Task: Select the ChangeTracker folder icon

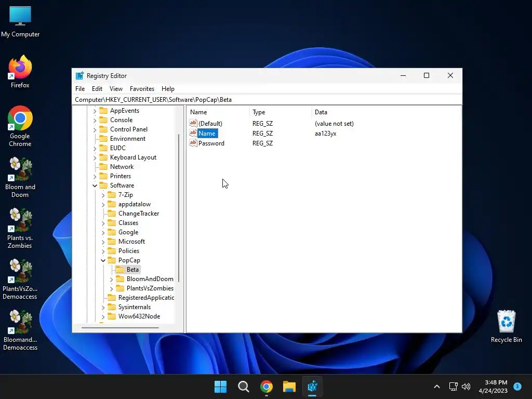Action: click(x=112, y=214)
